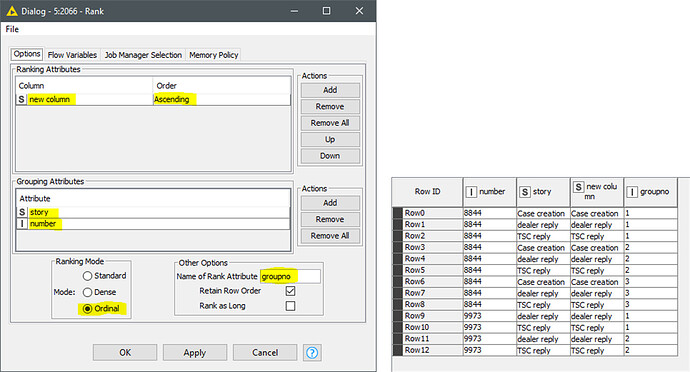Click Remove All in Ranking Attributes actions

(330, 123)
